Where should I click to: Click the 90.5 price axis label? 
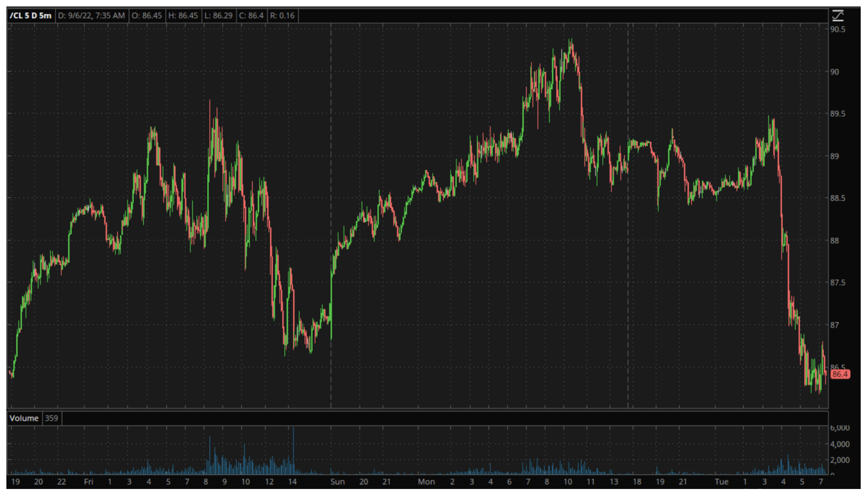837,29
